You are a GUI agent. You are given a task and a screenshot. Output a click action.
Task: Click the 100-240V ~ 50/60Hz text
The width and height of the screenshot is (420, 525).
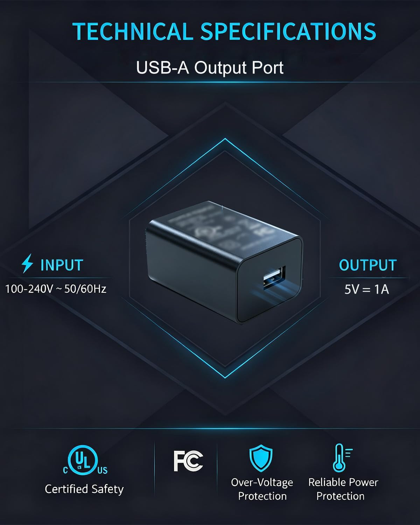tap(56, 289)
